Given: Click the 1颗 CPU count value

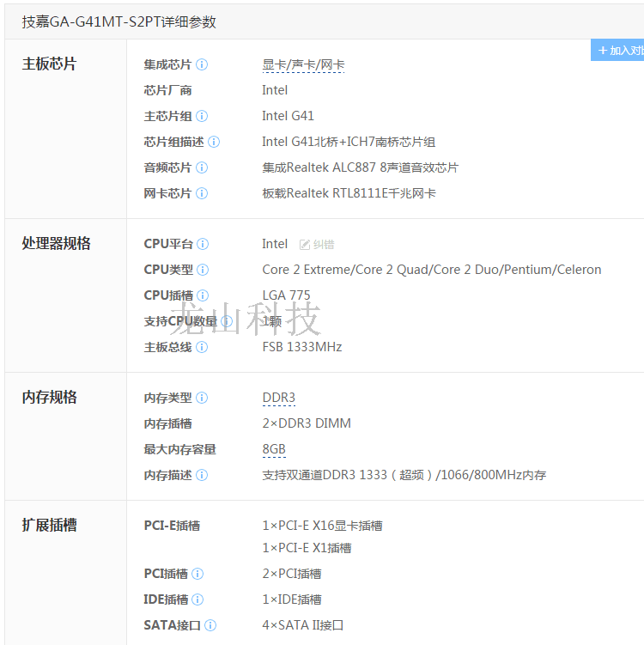Looking at the screenshot, I should [x=272, y=321].
